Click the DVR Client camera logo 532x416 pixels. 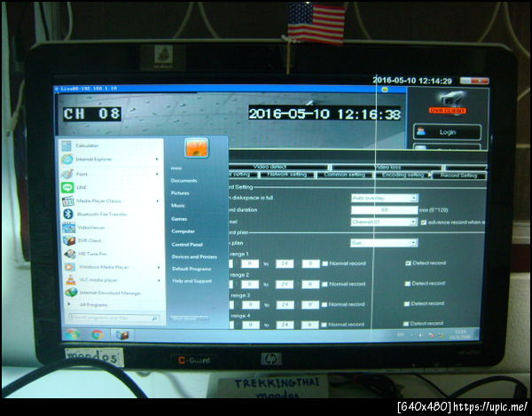point(450,103)
